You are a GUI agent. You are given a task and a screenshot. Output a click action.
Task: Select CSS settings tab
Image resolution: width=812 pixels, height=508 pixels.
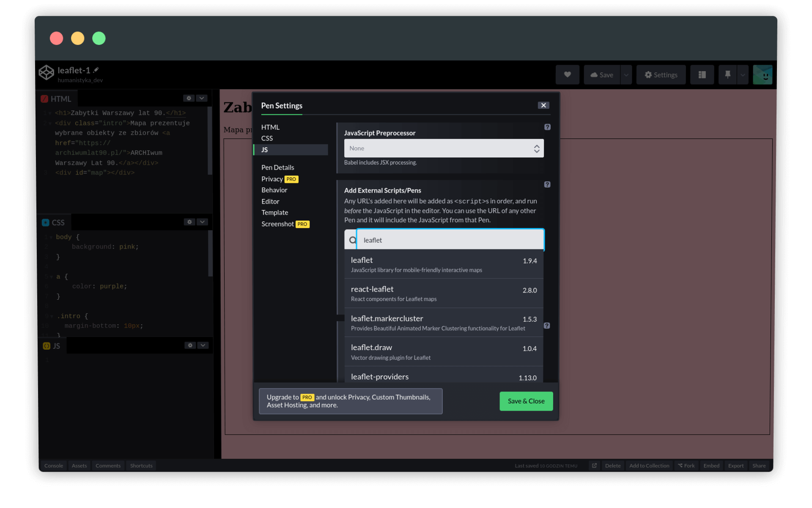tap(267, 138)
